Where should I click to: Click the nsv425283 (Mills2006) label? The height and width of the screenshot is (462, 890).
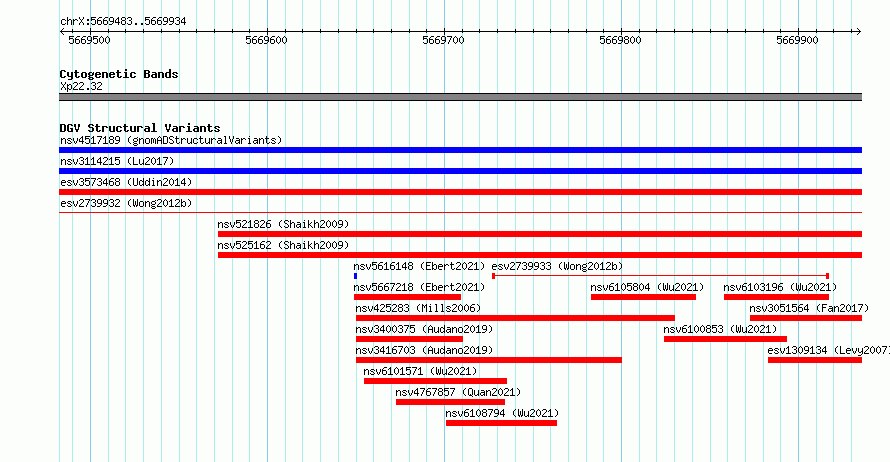click(418, 308)
